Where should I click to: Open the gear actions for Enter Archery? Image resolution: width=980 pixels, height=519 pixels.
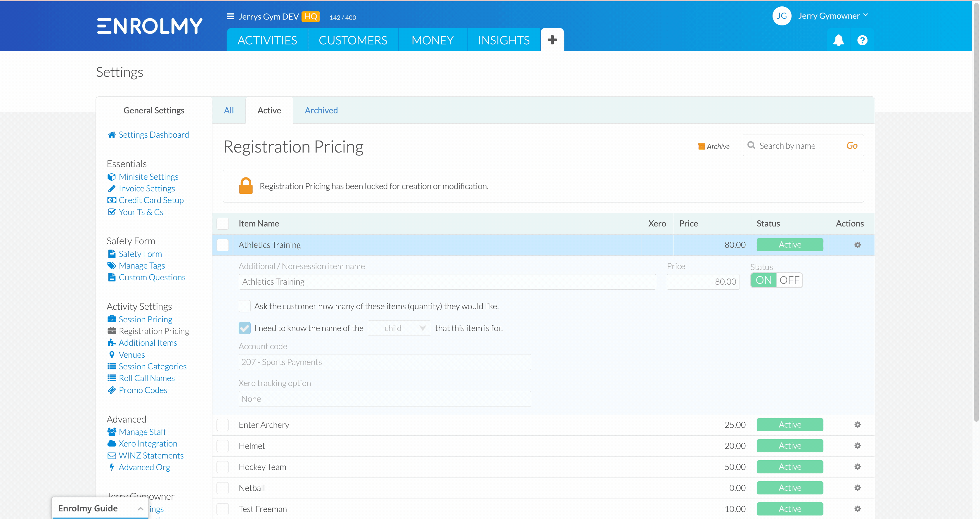(858, 425)
